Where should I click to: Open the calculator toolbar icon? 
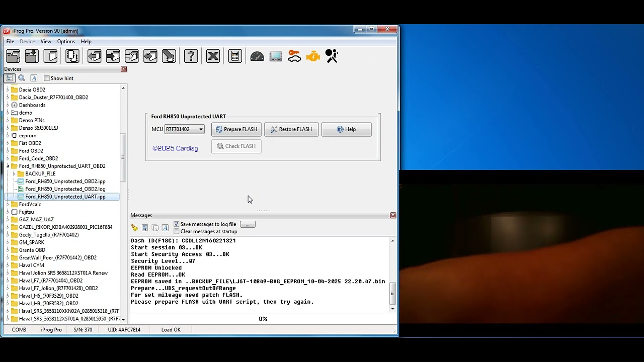click(235, 56)
